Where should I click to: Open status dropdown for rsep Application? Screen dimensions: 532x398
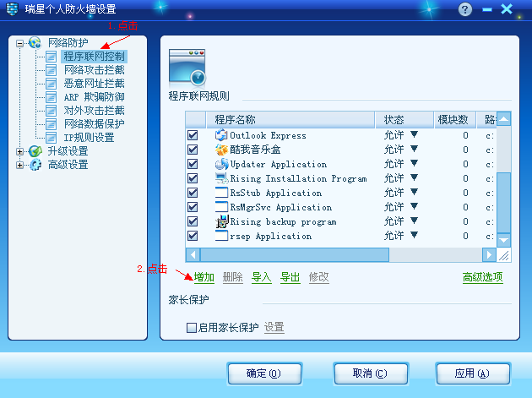(x=414, y=235)
